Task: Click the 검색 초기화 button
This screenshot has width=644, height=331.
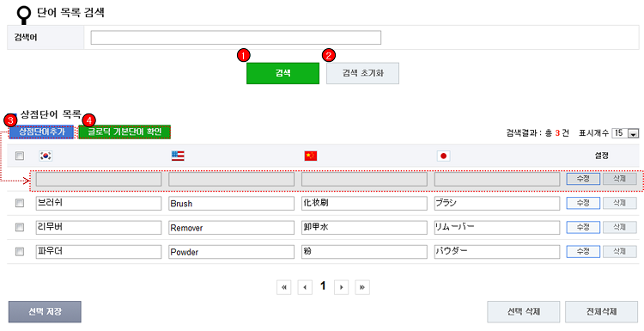Action: [362, 73]
